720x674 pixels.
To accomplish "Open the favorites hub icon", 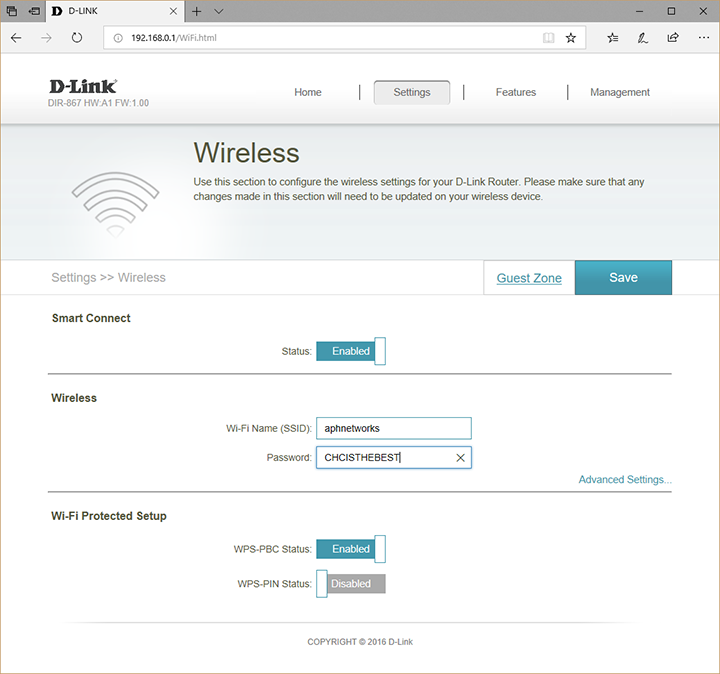I will pyautogui.click(x=613, y=38).
